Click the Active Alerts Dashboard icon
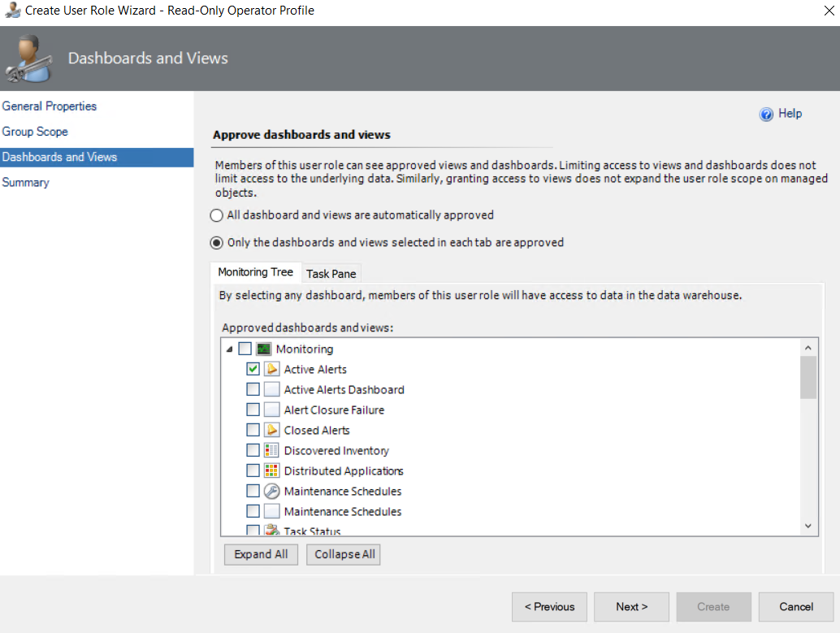Image resolution: width=840 pixels, height=633 pixels. click(272, 390)
